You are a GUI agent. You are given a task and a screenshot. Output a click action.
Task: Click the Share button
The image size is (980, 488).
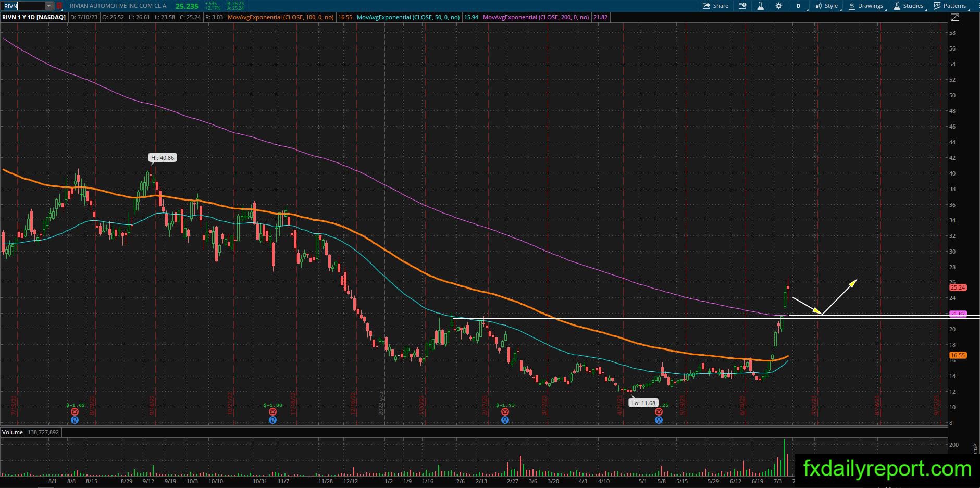[716, 6]
